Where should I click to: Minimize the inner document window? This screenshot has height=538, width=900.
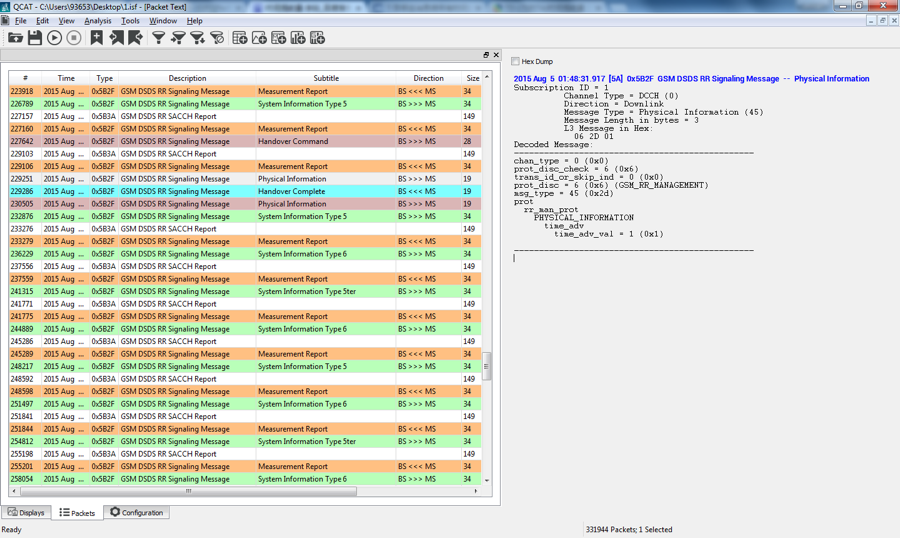871,20
